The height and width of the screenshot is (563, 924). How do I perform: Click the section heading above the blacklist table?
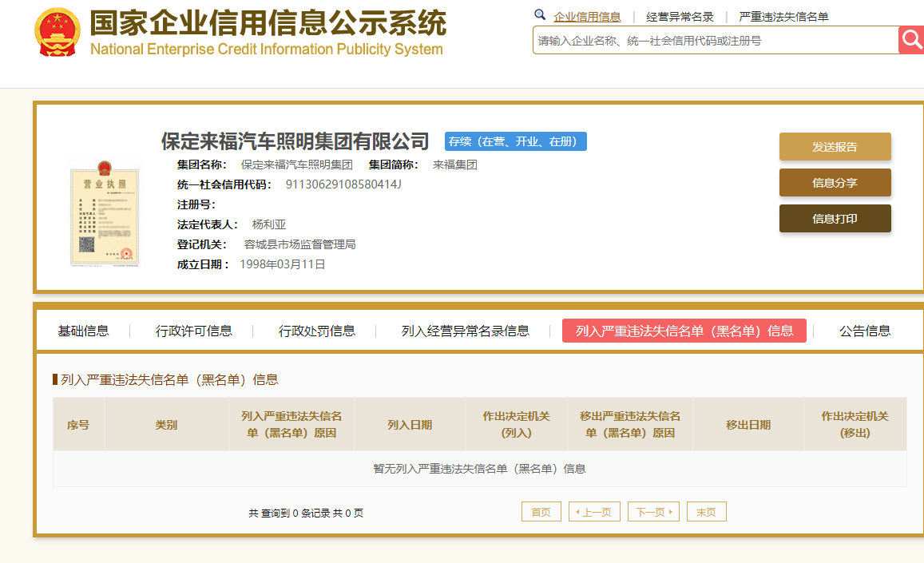[170, 379]
